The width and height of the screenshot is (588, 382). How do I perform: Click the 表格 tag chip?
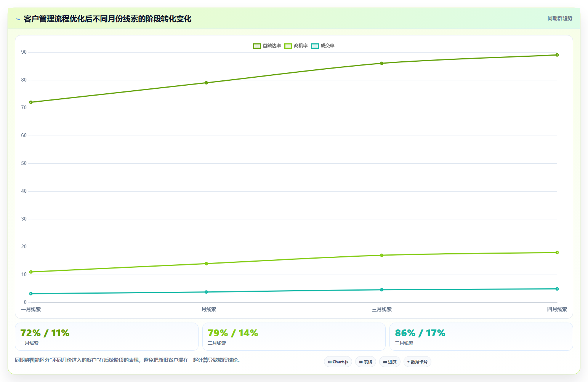365,362
